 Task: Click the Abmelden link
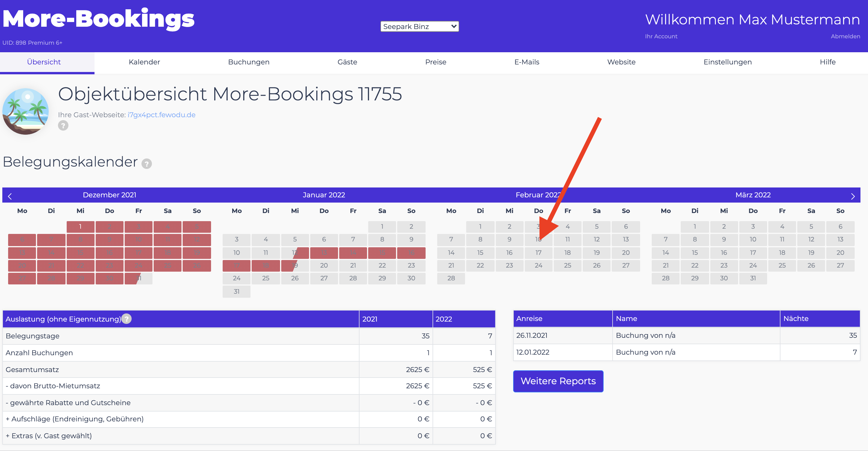click(845, 36)
